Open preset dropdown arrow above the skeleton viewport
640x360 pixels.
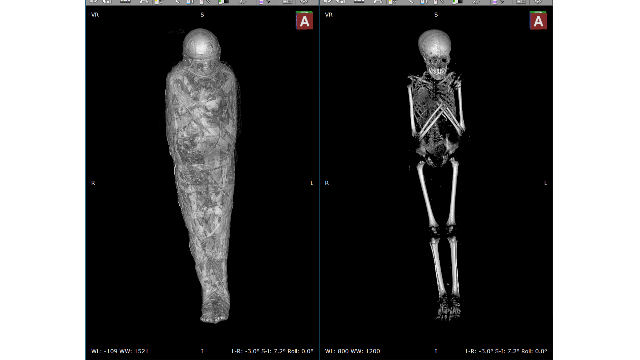click(502, 2)
